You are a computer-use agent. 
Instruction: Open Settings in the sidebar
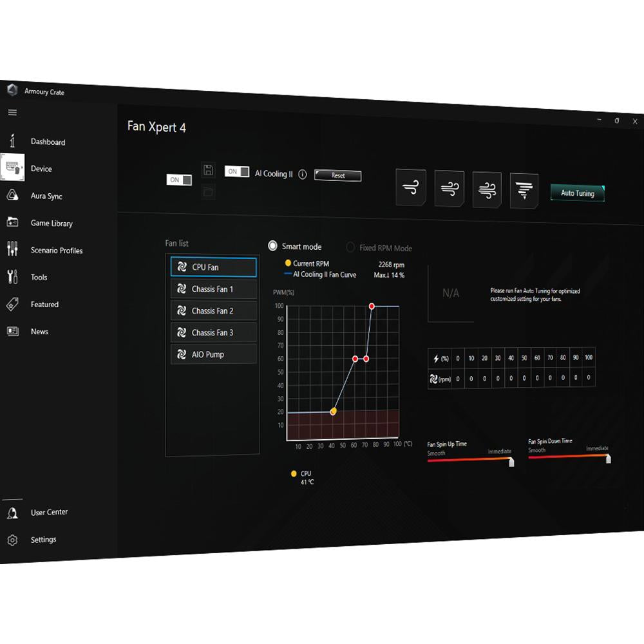click(43, 540)
